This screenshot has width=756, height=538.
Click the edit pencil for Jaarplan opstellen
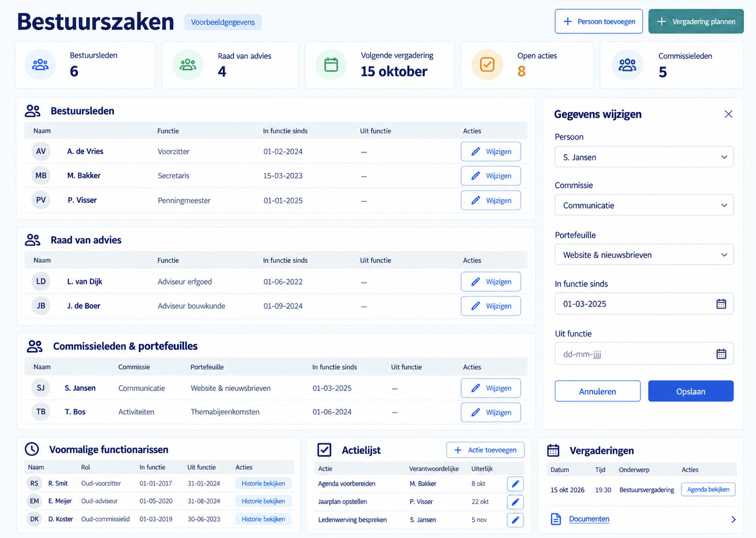tap(515, 502)
